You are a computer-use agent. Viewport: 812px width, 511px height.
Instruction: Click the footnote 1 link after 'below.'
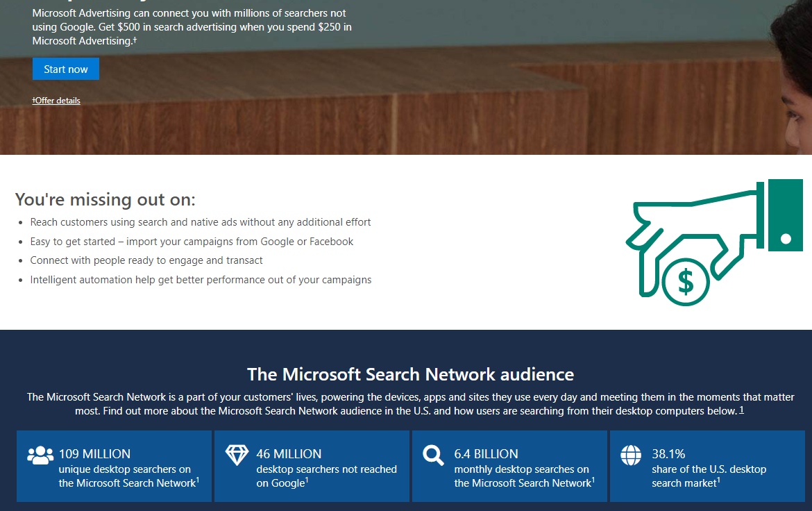(742, 410)
